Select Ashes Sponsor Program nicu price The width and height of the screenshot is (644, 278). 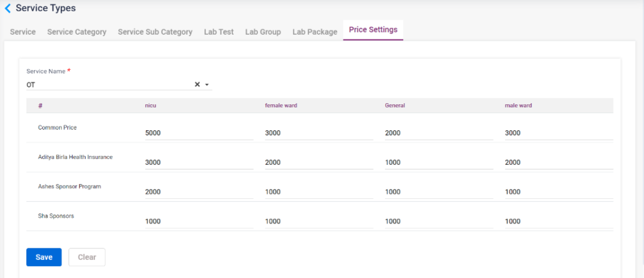(x=199, y=192)
